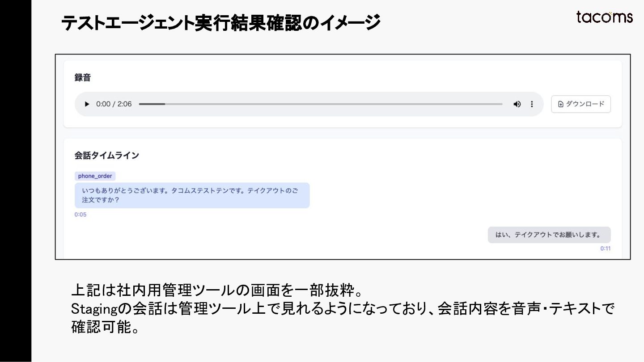Click the 録音 section heading
Screen dimensions: 644x362
pyautogui.click(x=83, y=77)
